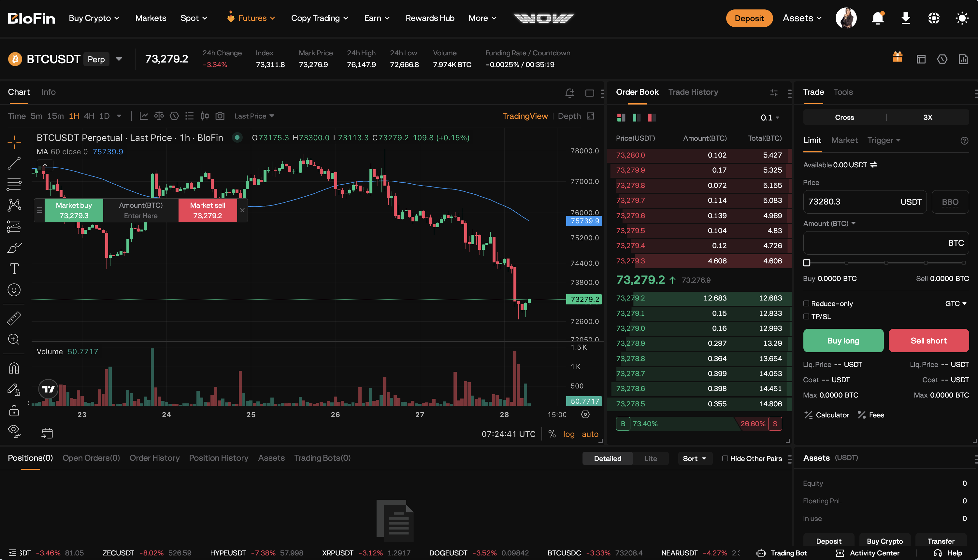Image resolution: width=978 pixels, height=560 pixels.
Task: Open the Calculator tool
Action: (827, 414)
